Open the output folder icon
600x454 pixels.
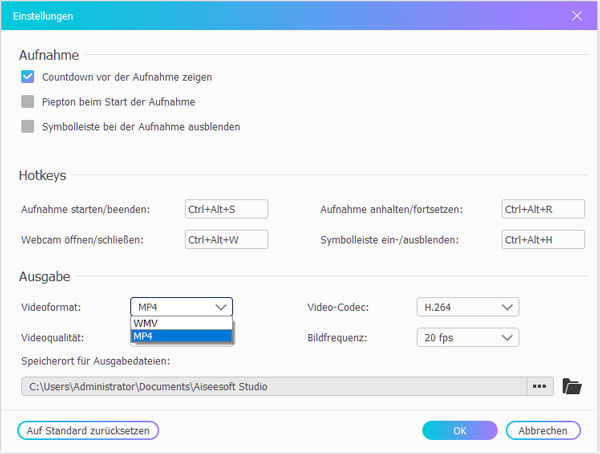[x=572, y=386]
